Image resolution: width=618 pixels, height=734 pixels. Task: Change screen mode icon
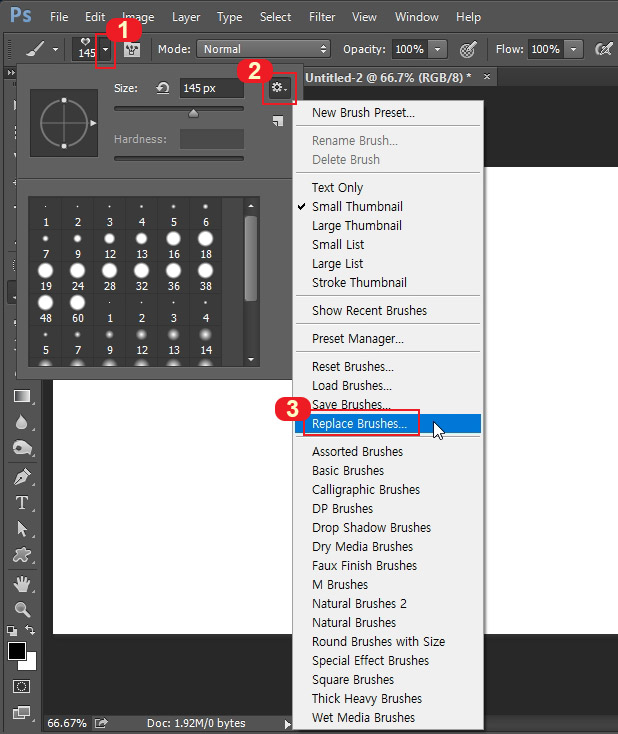pos(21,712)
